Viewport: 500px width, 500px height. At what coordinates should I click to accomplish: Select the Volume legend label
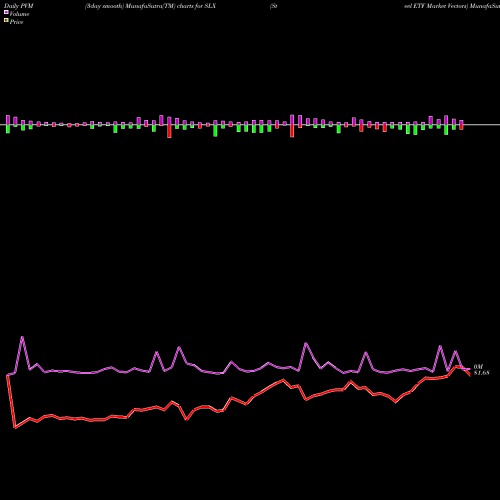point(19,14)
